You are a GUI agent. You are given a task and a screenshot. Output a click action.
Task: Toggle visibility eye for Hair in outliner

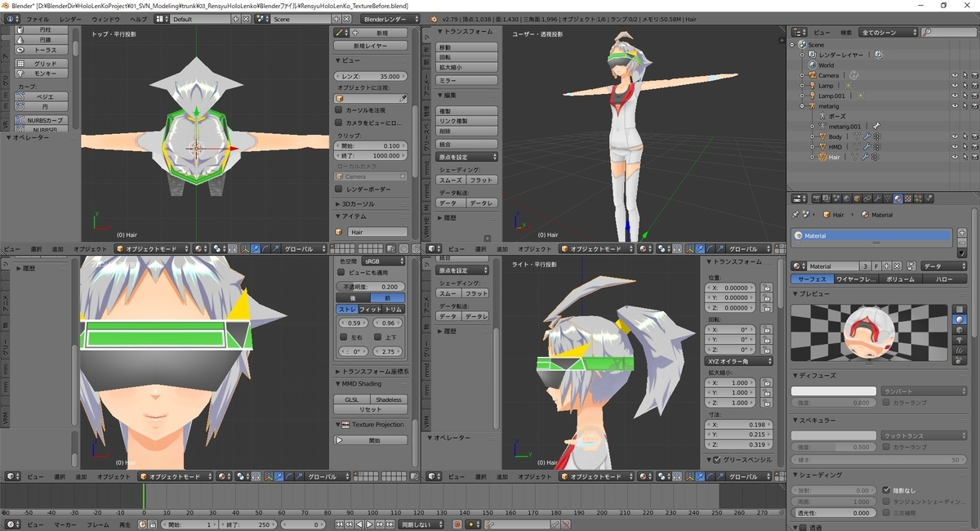tap(955, 157)
